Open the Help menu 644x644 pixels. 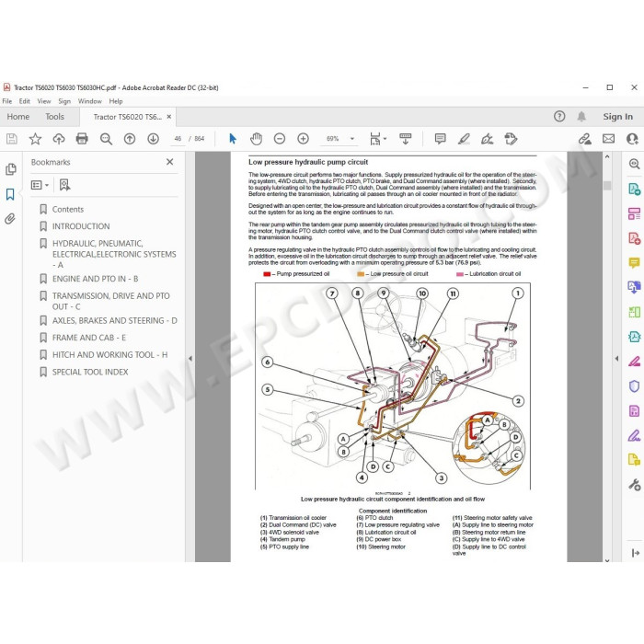click(x=116, y=101)
